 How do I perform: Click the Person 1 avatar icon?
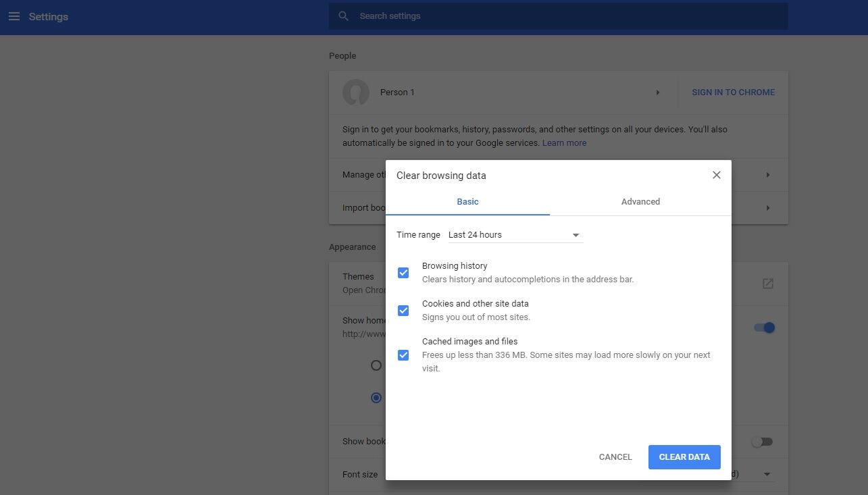[x=356, y=93]
